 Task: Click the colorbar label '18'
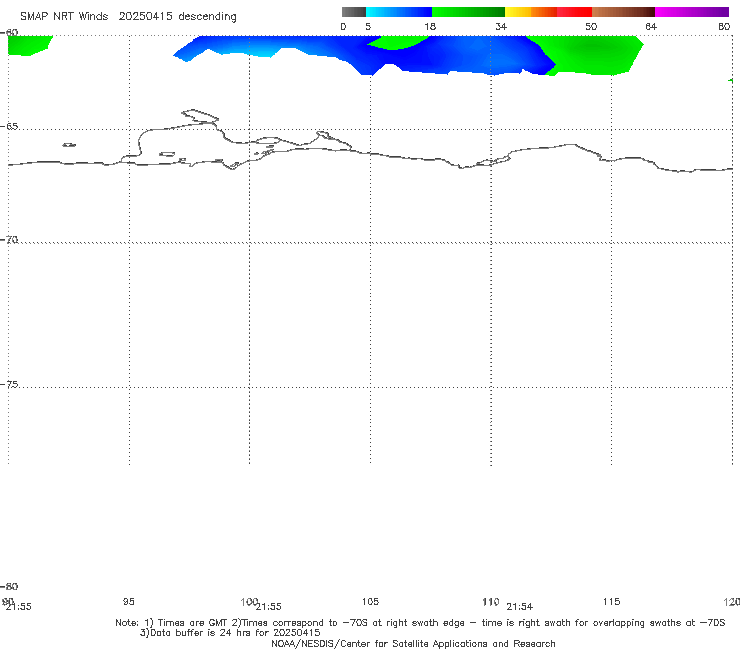click(430, 26)
